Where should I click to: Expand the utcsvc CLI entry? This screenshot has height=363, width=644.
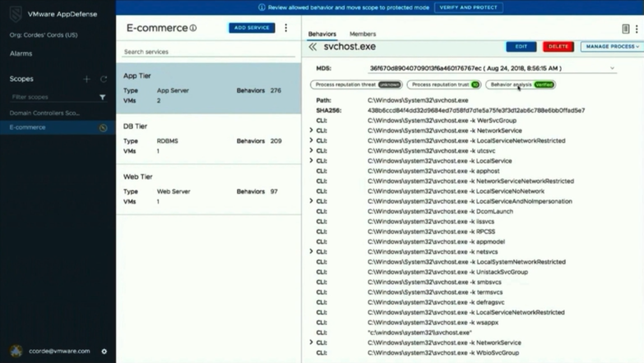tap(312, 150)
